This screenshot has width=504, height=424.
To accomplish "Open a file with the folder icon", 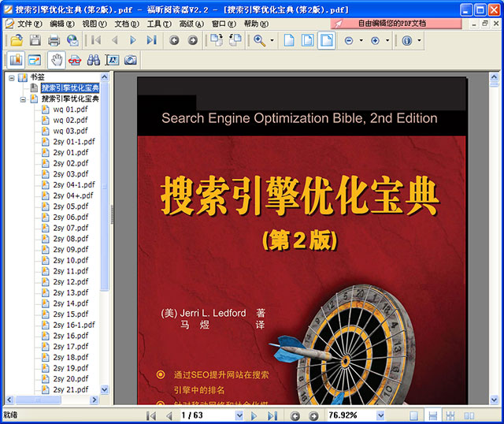I will click(17, 40).
